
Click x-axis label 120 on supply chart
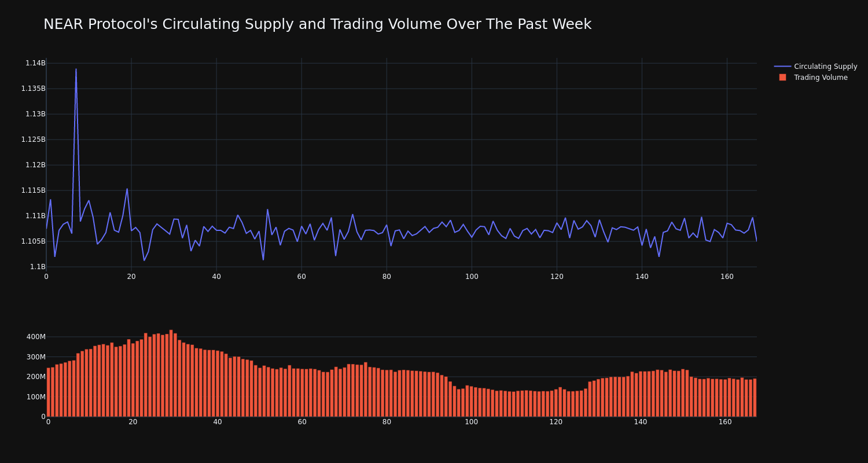click(557, 277)
